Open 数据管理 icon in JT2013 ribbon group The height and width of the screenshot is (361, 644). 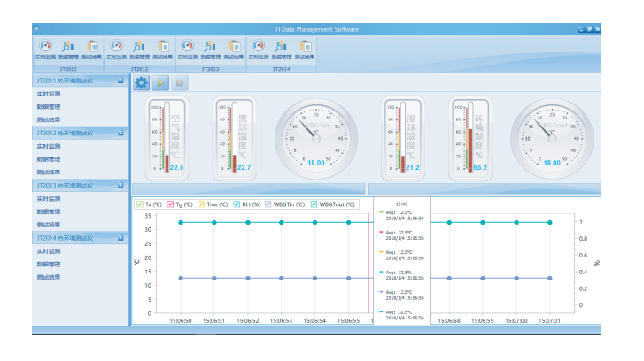click(x=210, y=48)
